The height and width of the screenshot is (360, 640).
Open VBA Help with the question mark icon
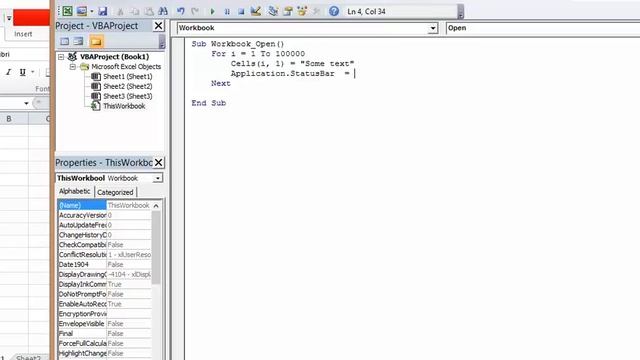click(x=334, y=11)
